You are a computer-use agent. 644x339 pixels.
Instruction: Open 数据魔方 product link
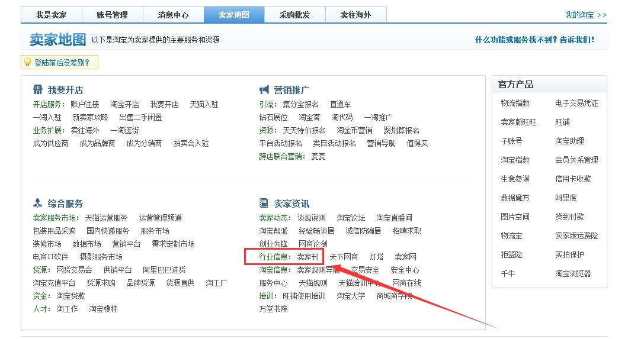[x=515, y=198]
